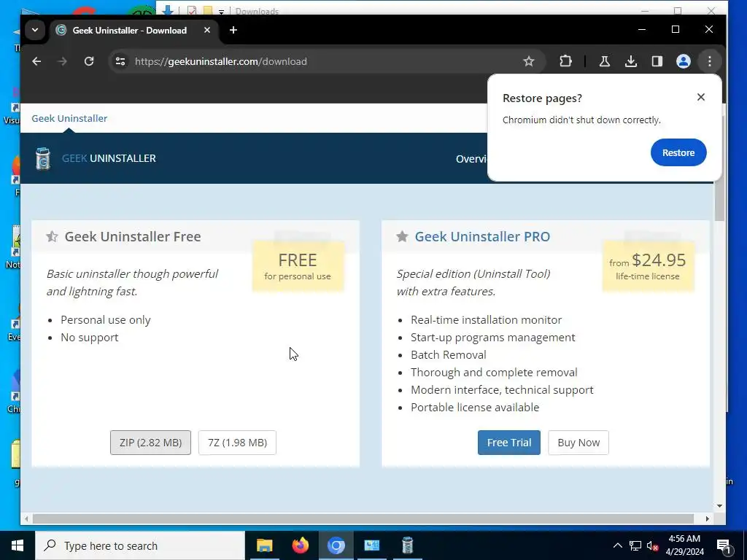Open the clock showing 4:56 AM
The height and width of the screenshot is (560, 747).
pyautogui.click(x=684, y=545)
